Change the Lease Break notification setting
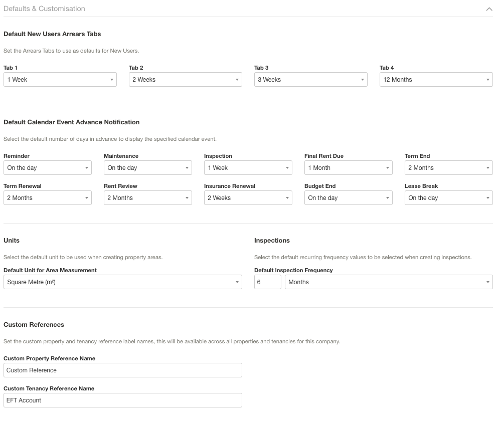Screen dimensions: 504x424 (448, 198)
